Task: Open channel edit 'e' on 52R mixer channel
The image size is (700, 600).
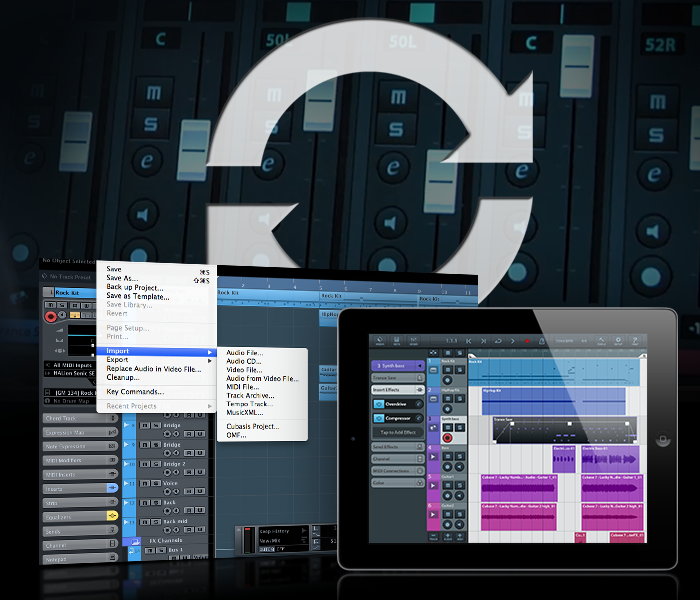Action: [x=654, y=173]
